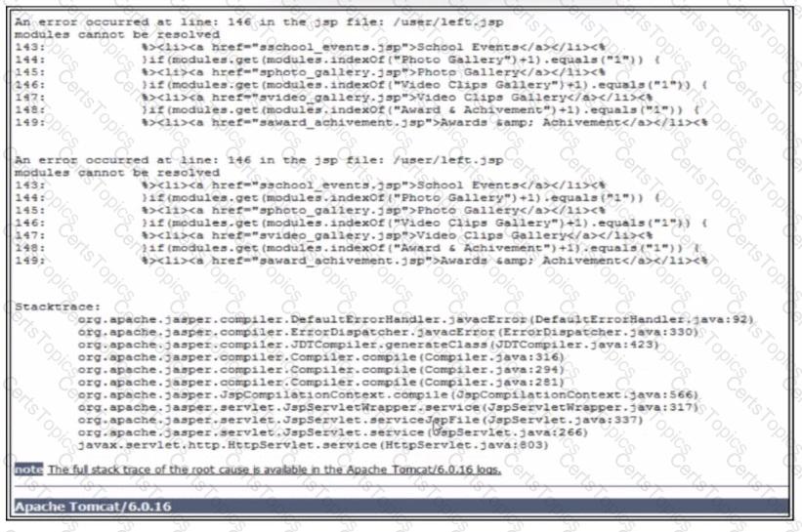Click the 'Stacktrace:' heading
This screenshot has width=802, height=532.
click(x=58, y=307)
